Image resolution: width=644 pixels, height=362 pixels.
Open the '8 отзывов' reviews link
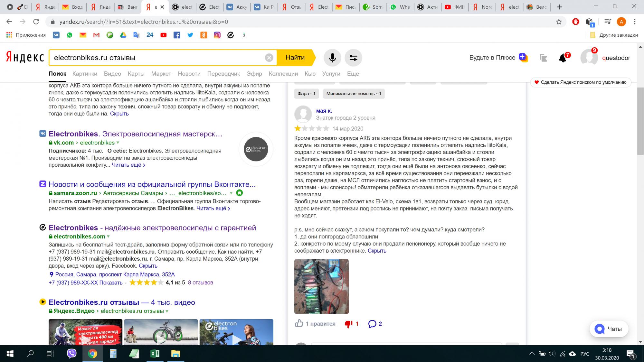[x=200, y=283]
